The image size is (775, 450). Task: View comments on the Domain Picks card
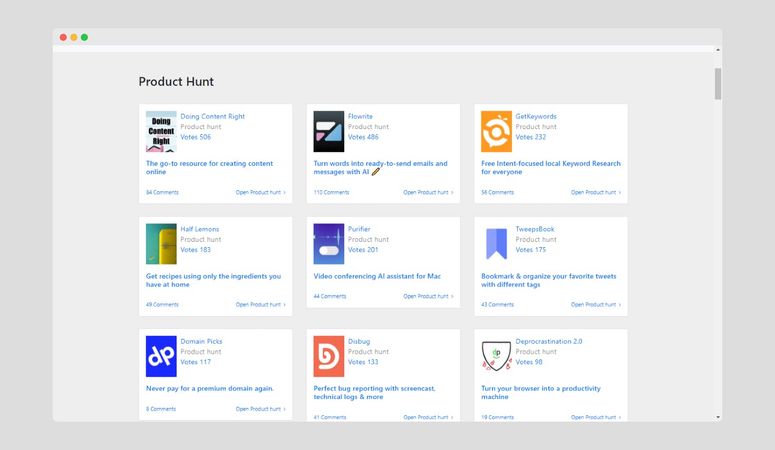click(161, 409)
